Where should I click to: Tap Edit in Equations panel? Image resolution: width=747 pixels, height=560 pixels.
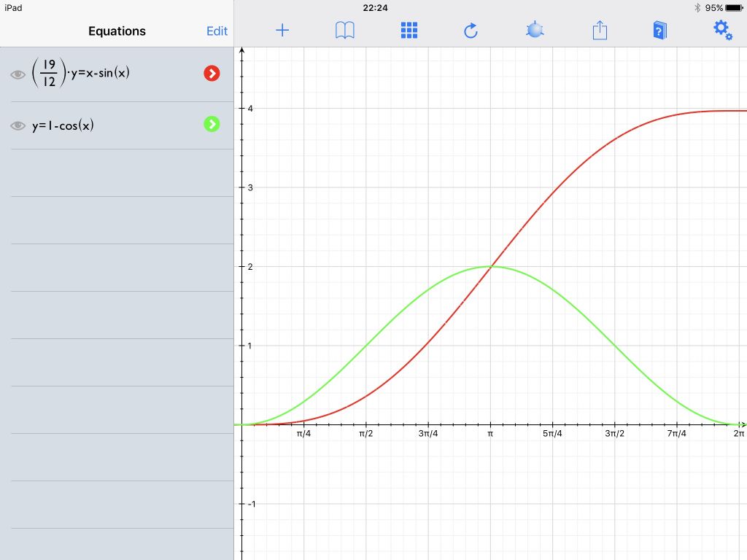(x=217, y=31)
